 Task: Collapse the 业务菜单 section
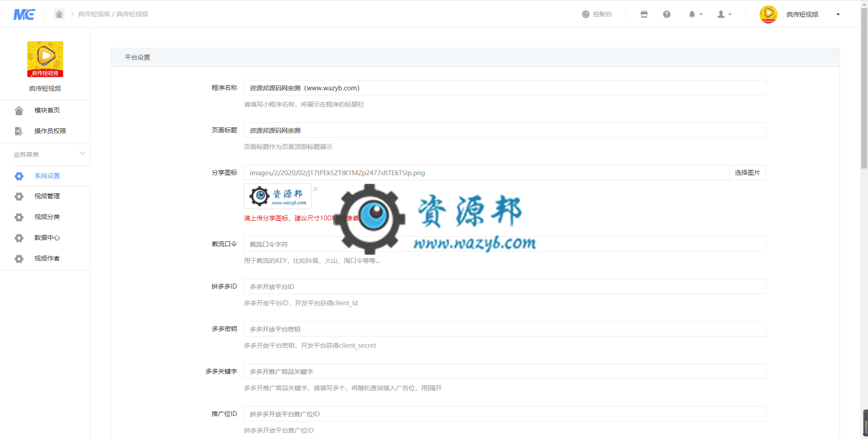point(82,154)
